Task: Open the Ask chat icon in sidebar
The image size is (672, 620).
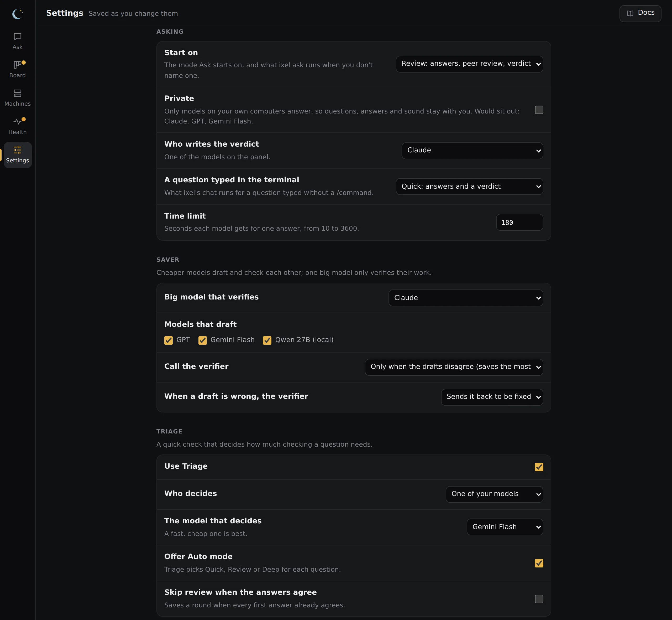Action: 17,37
